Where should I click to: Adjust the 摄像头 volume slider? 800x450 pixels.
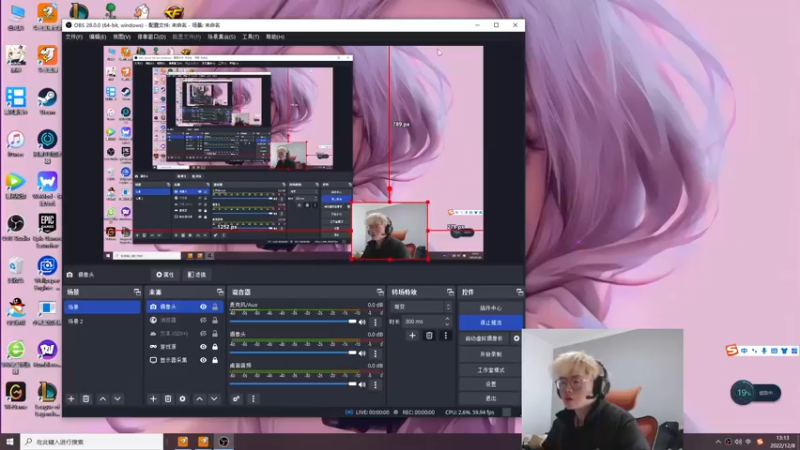[x=293, y=353]
